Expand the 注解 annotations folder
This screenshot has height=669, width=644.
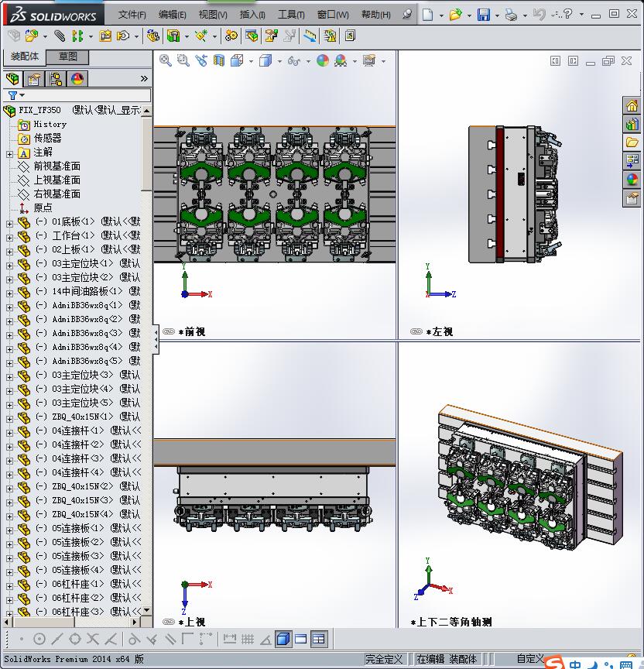9,153
